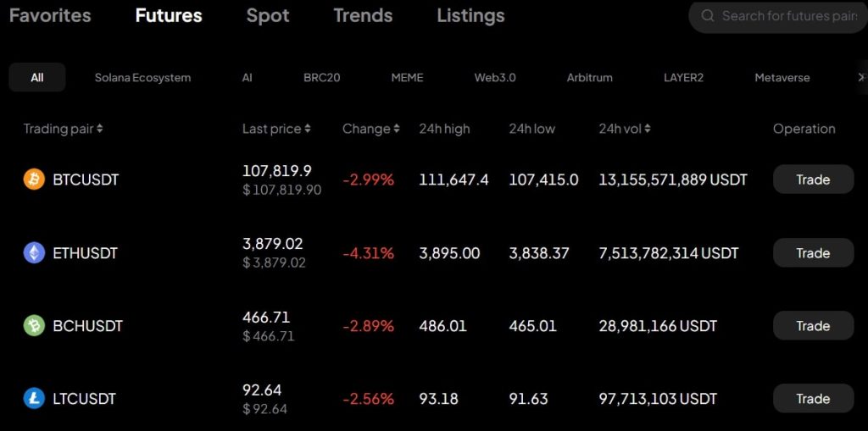
Task: Switch to the Spot tab
Action: point(268,15)
